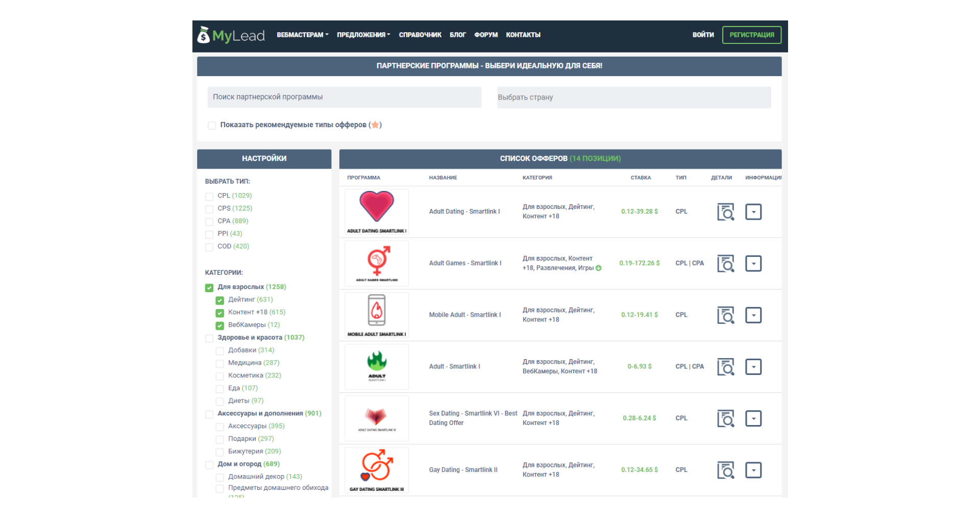980x518 pixels.
Task: Enable the CPL type checkbox
Action: 209,197
